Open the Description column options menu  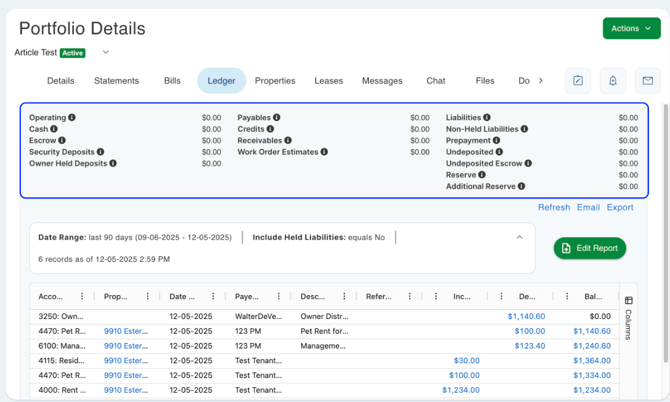(344, 296)
